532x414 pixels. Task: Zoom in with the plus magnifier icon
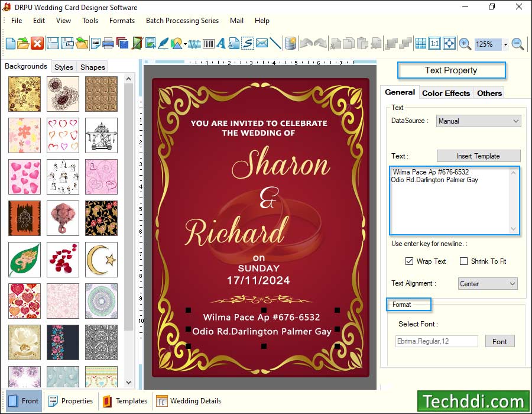[x=465, y=44]
